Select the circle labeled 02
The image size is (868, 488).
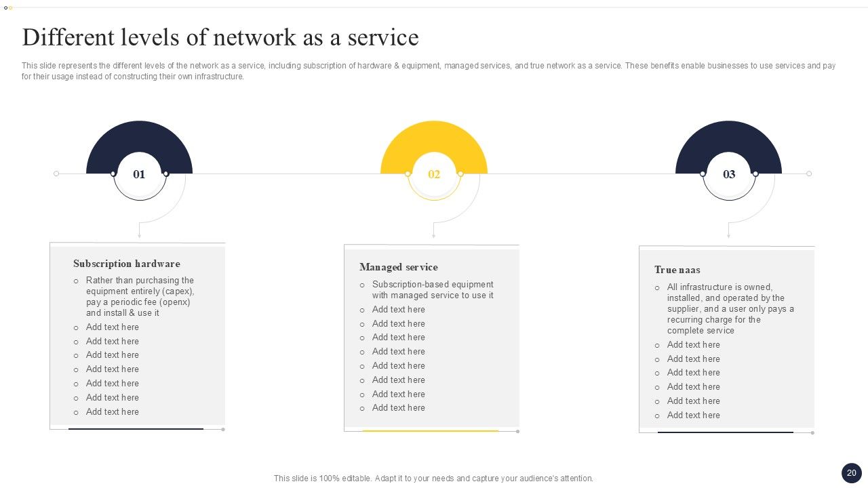click(x=434, y=175)
